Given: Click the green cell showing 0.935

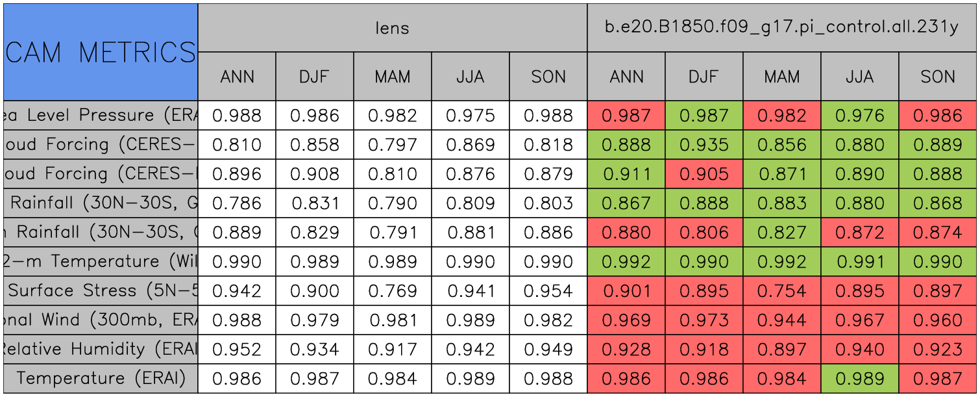Looking at the screenshot, I should pos(704,145).
